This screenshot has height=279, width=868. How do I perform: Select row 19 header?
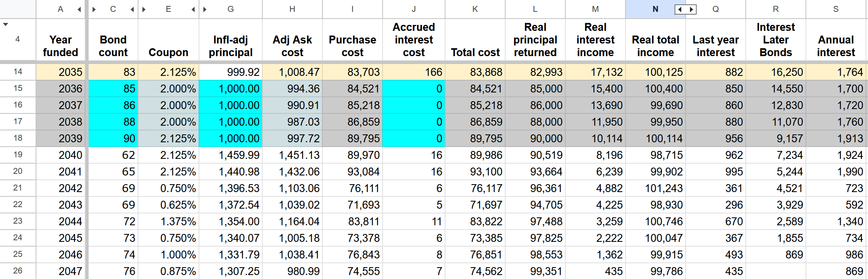pos(18,155)
